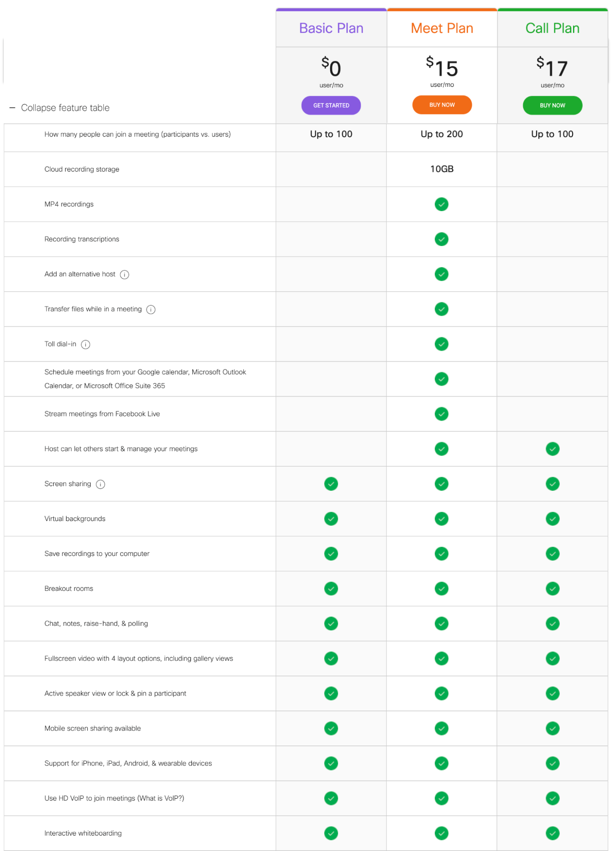Click BUY NOW under the Meet Plan

point(442,105)
